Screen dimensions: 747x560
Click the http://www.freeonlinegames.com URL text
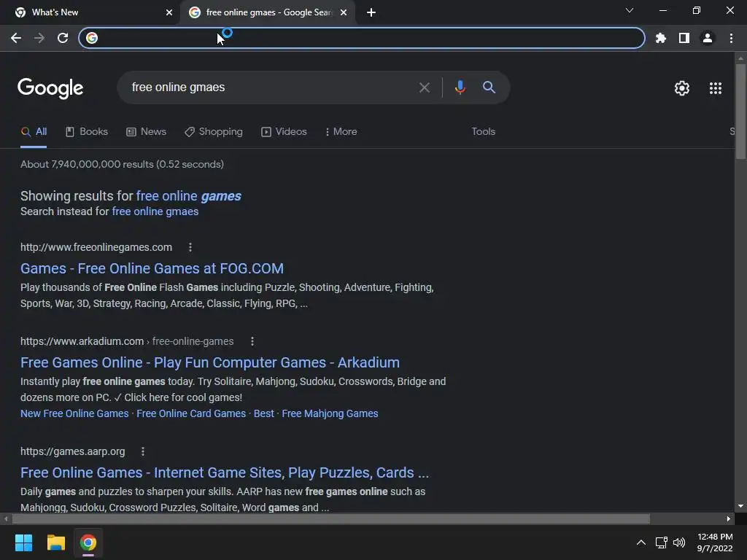tap(96, 248)
